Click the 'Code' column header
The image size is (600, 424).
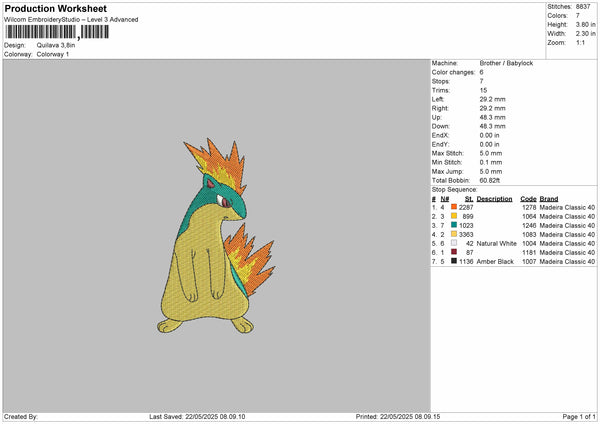(528, 199)
